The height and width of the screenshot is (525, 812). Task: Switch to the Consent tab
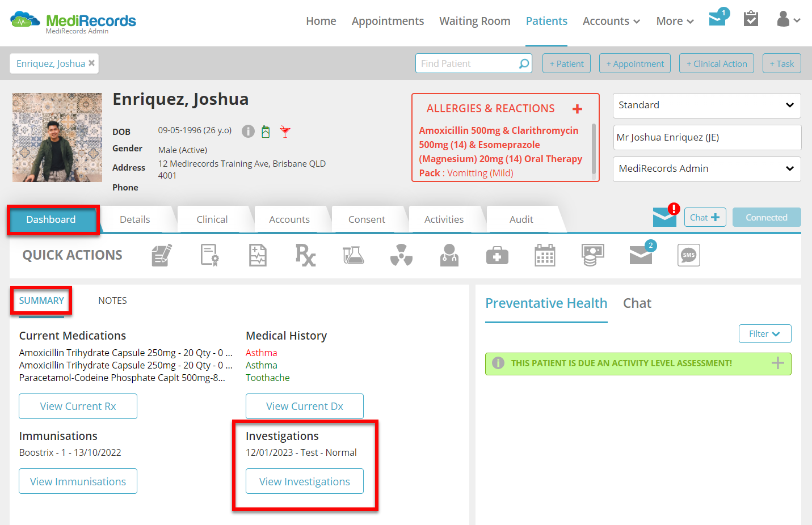[x=367, y=219]
